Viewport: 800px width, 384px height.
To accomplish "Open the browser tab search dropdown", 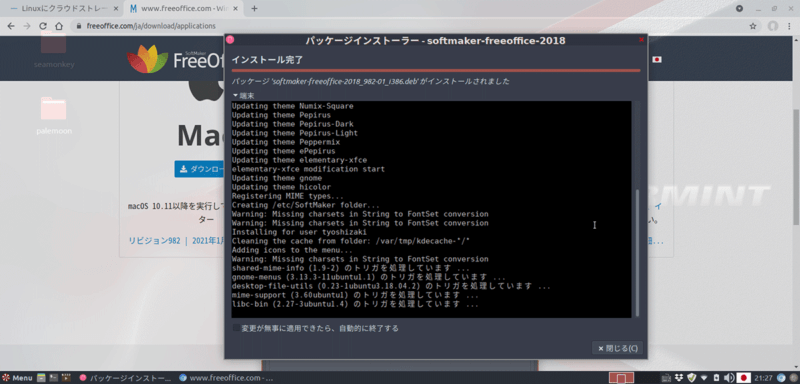I will [739, 9].
